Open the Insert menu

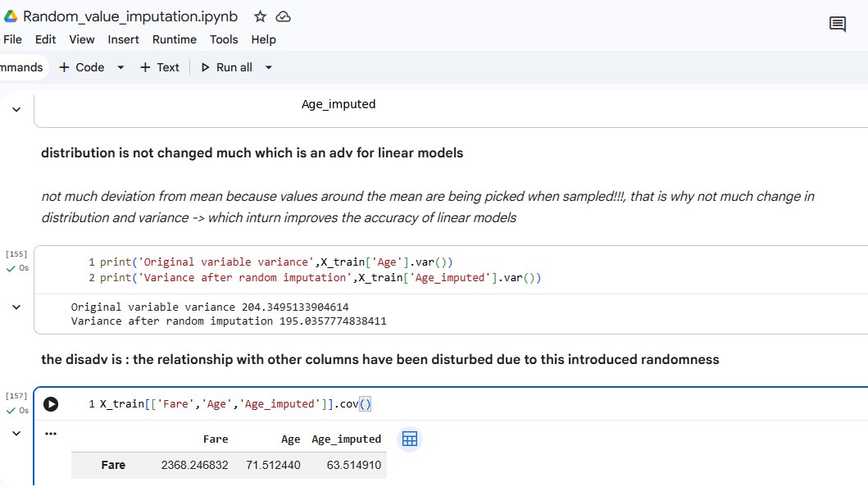(123, 39)
